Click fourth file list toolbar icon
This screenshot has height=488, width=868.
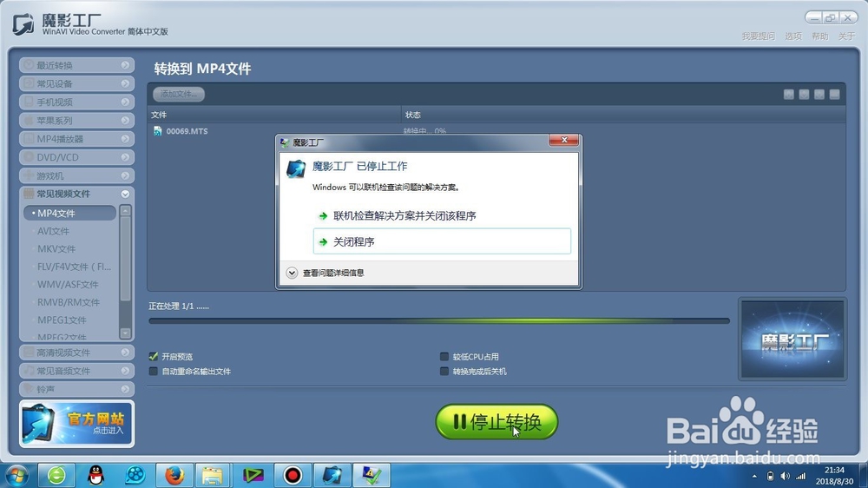835,95
